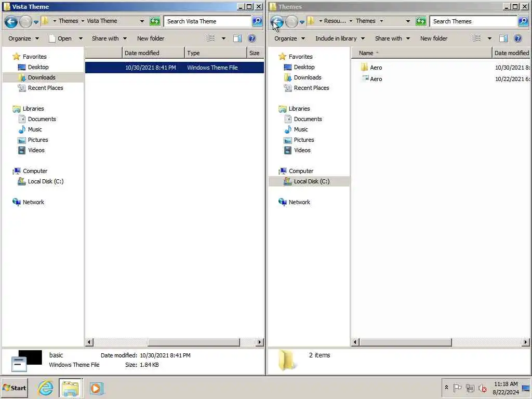Go back in the Themes window

coord(277,22)
